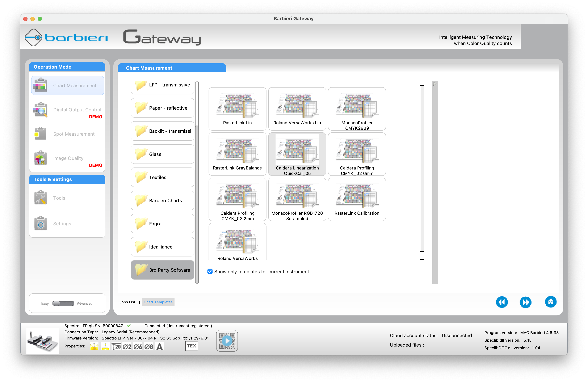
Task: Click the blue home button
Action: (x=551, y=302)
